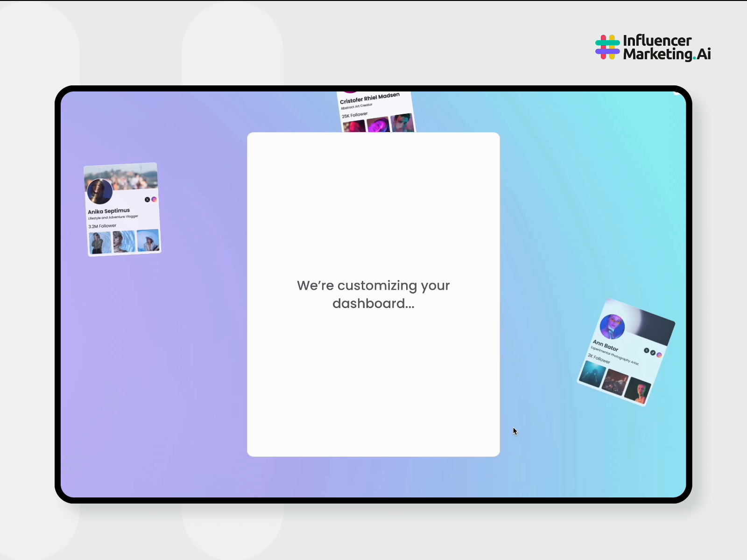Viewport: 747px width, 560px height.
Task: Open Ann Bator's Instagram icon
Action: (x=659, y=355)
